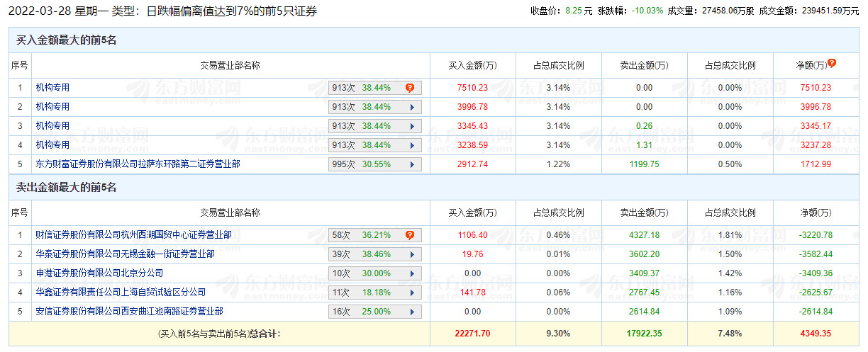Click sell amount cell 4327.18
The width and height of the screenshot is (868, 352).
[644, 235]
